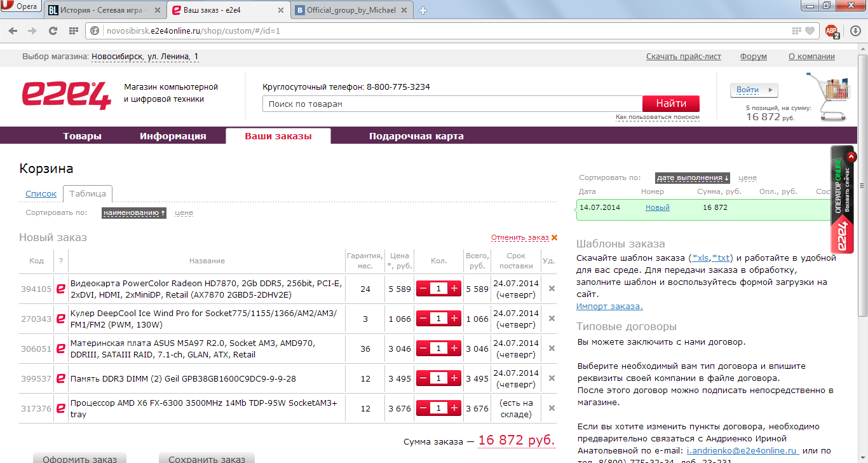Remove the Geil DDR3 memory item
Screen dimensions: 868x463
coord(552,378)
